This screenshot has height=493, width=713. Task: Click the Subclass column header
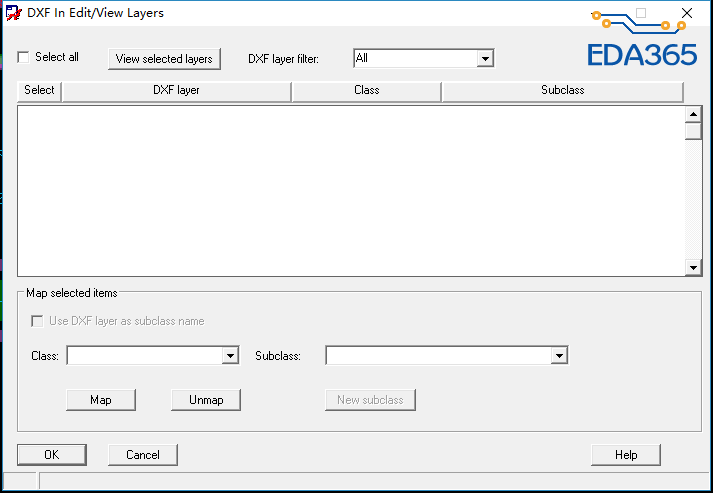562,91
